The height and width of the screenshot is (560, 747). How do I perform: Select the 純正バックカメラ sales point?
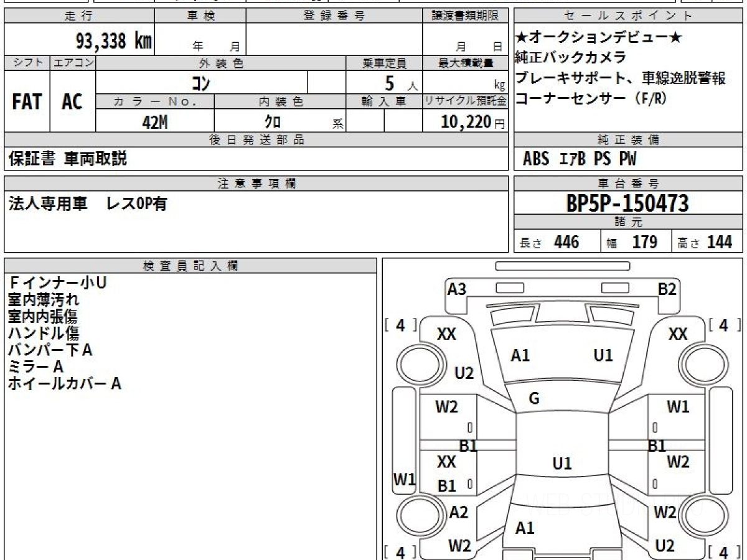pyautogui.click(x=571, y=58)
